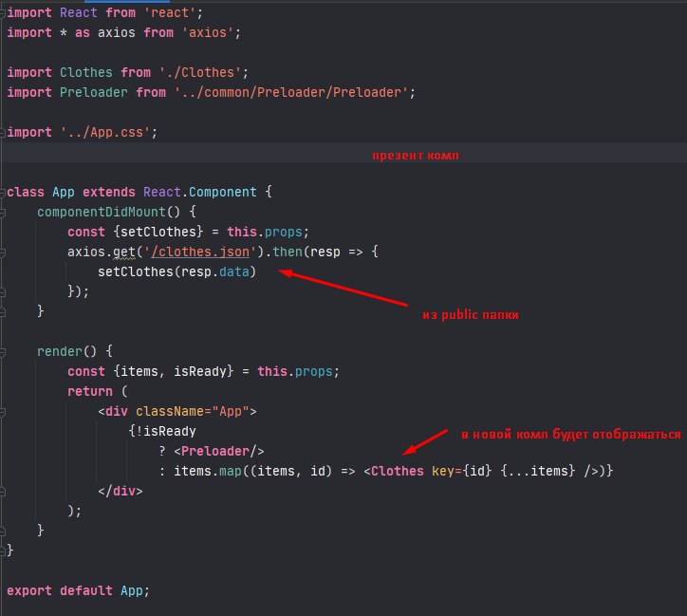Click the items.map call text
The width and height of the screenshot is (687, 616).
click(x=207, y=471)
